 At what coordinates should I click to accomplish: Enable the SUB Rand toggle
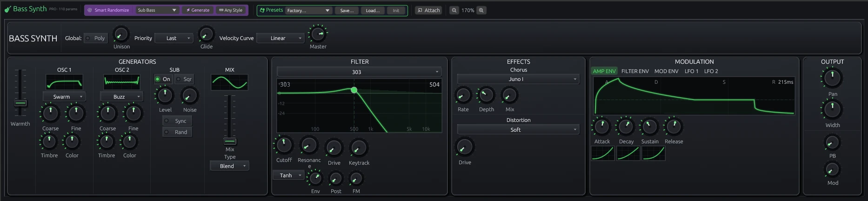[177, 132]
